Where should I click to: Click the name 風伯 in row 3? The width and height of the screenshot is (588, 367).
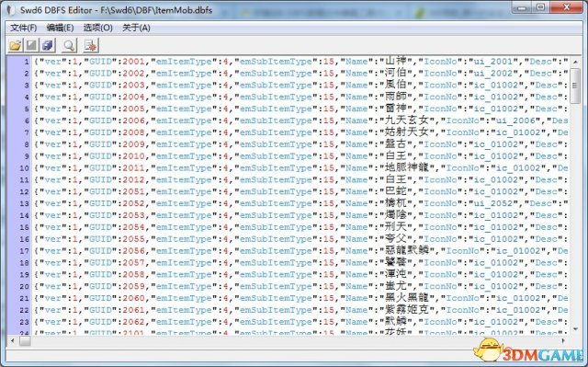(x=396, y=86)
